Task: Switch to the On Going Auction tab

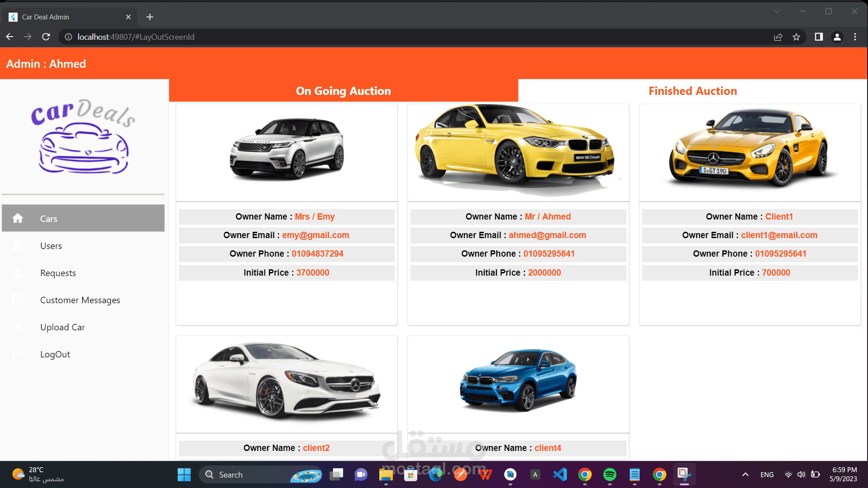Action: pyautogui.click(x=344, y=91)
